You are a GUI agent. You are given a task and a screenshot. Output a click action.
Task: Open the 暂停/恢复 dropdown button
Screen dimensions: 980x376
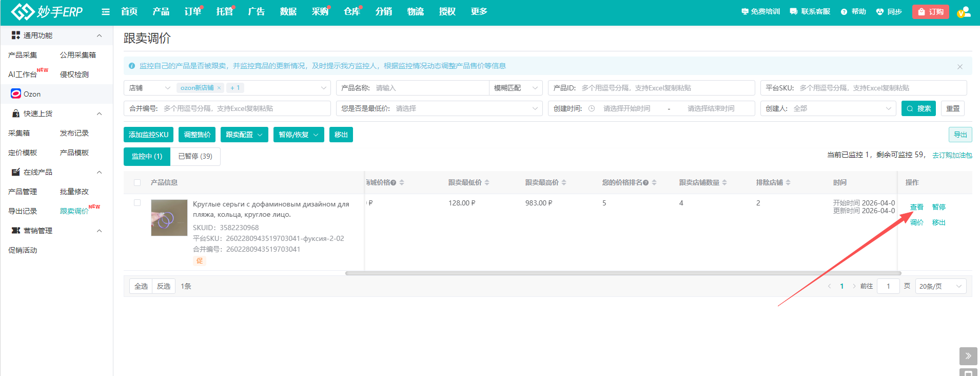coord(299,135)
